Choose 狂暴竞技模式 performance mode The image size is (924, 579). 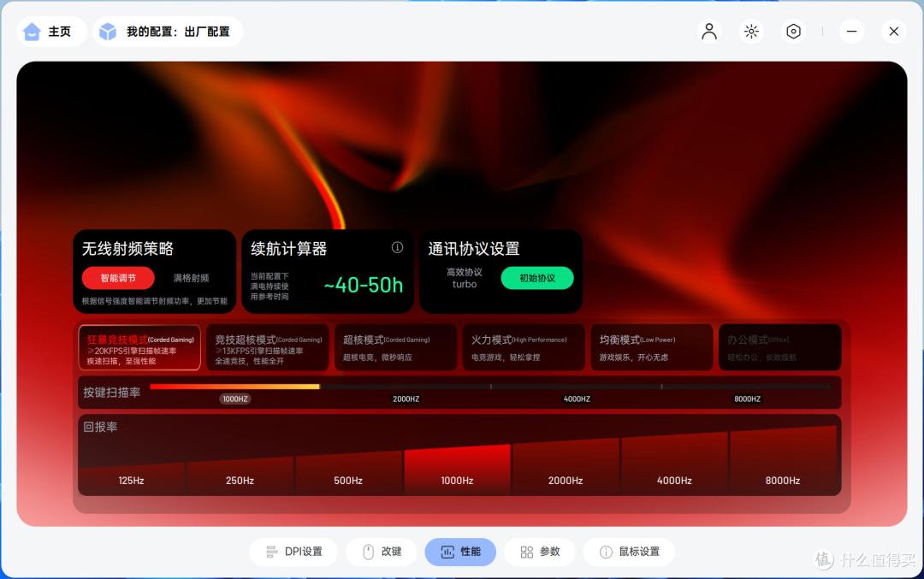(139, 347)
